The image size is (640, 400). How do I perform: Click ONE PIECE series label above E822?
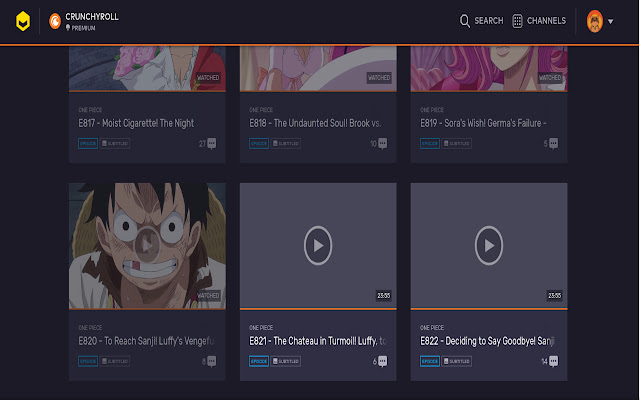(432, 327)
